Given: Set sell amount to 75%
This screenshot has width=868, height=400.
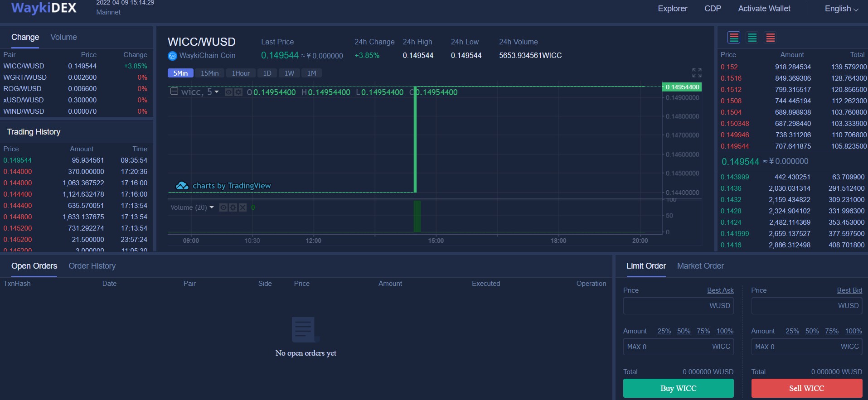Looking at the screenshot, I should (x=832, y=331).
